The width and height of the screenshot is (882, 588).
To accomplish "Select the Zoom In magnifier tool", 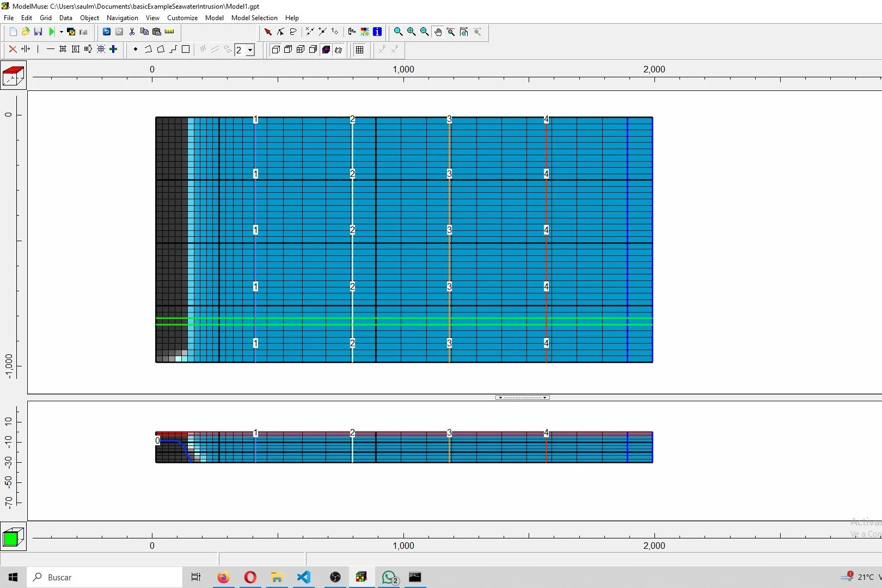I will click(411, 32).
